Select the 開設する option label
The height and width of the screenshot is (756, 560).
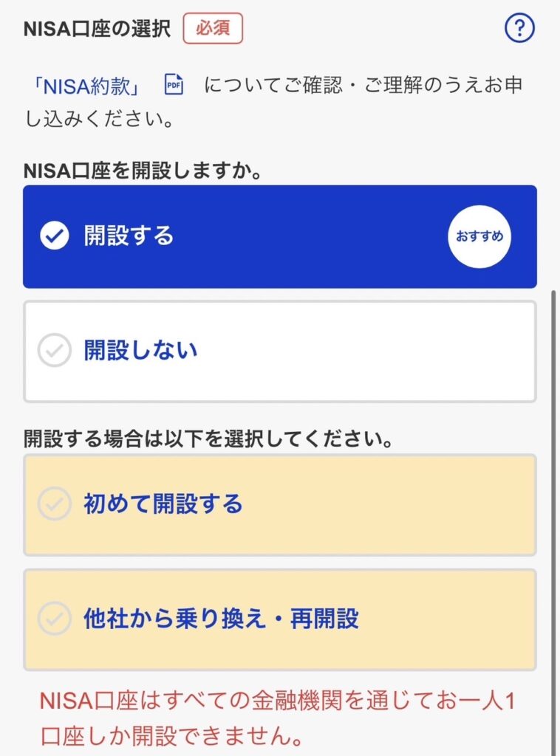click(x=129, y=236)
